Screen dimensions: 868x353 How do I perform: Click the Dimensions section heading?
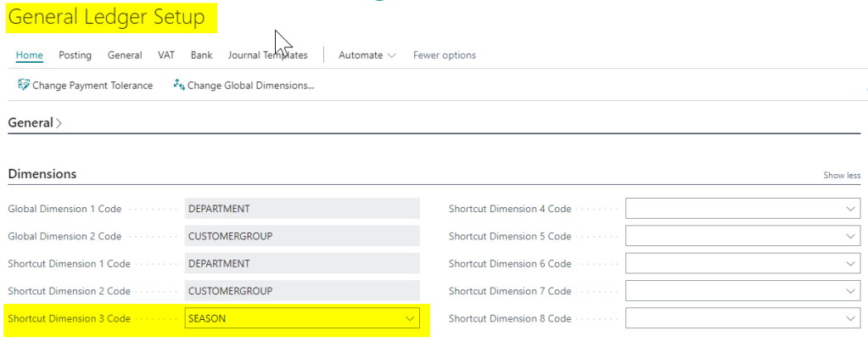[x=42, y=174]
